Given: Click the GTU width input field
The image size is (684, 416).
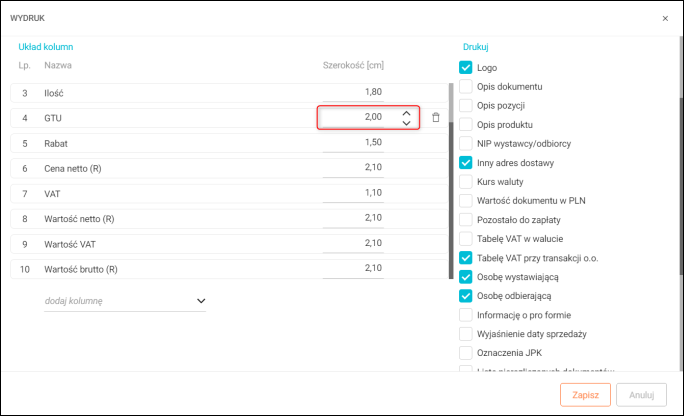Looking at the screenshot, I should click(355, 118).
